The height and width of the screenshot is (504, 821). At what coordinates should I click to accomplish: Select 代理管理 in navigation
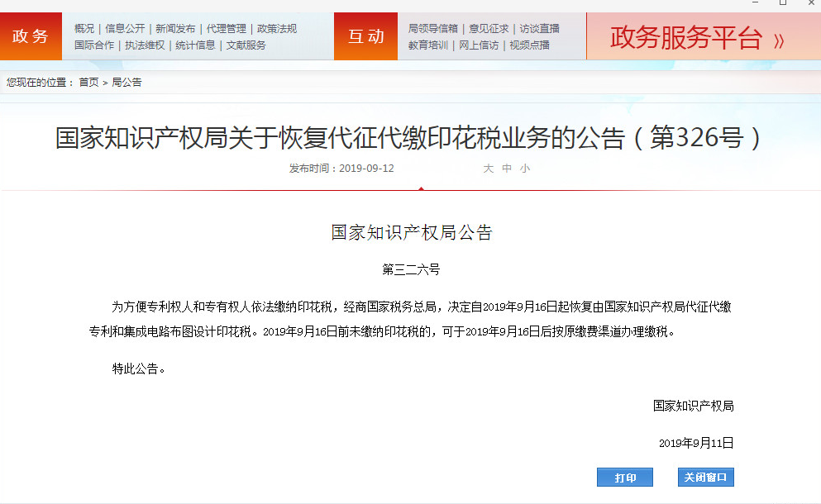click(x=226, y=29)
